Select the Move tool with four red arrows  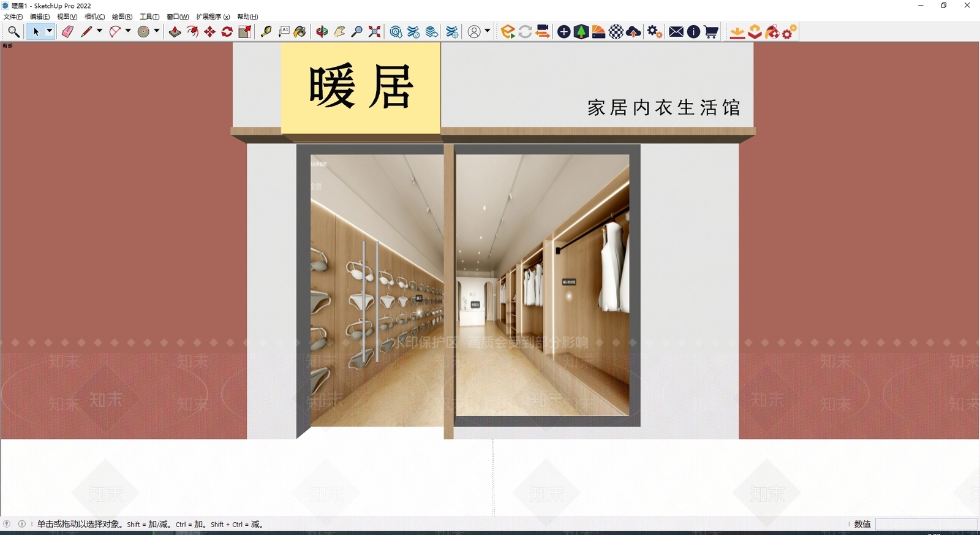[x=209, y=32]
